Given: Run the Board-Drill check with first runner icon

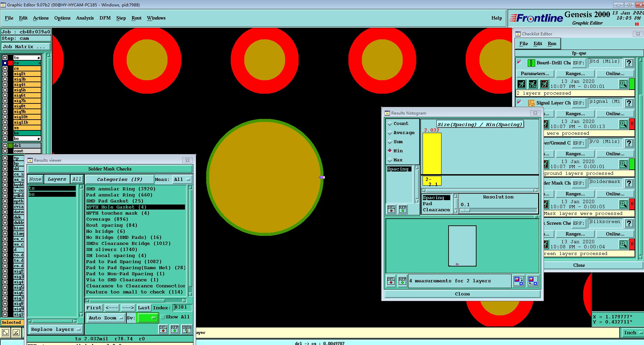Looking at the screenshot, I should coord(521,84).
